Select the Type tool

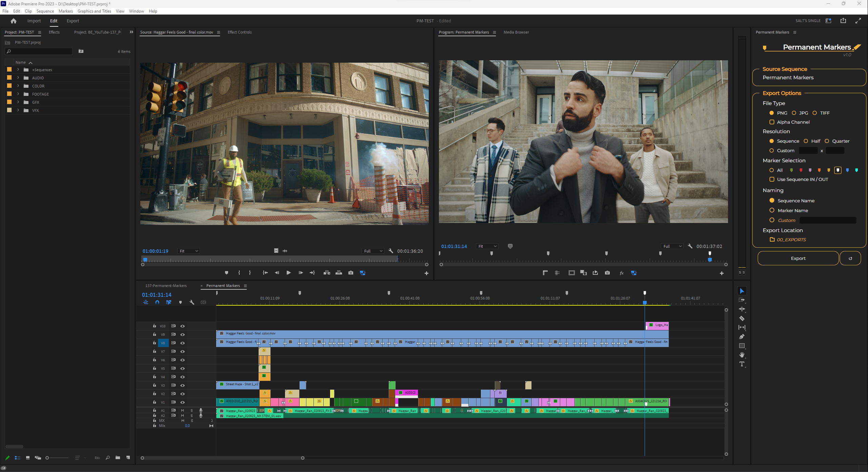(x=742, y=364)
